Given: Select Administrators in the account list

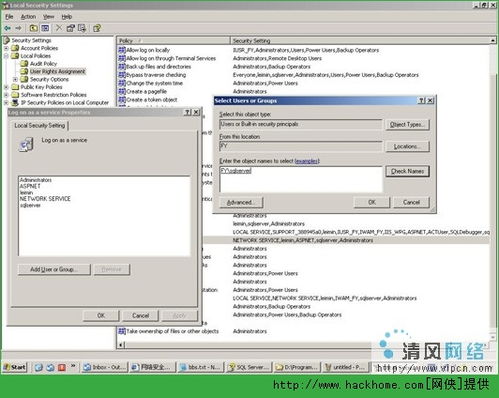Looking at the screenshot, I should coord(36,180).
